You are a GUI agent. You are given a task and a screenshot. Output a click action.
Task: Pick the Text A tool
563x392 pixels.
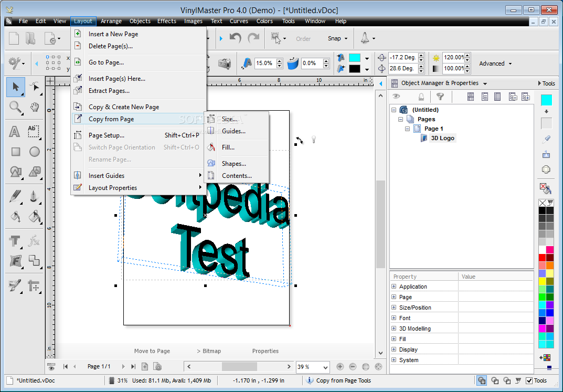pyautogui.click(x=14, y=131)
